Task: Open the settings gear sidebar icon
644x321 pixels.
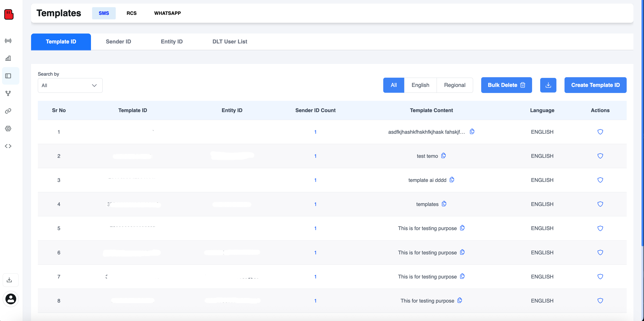Action: click(8, 129)
